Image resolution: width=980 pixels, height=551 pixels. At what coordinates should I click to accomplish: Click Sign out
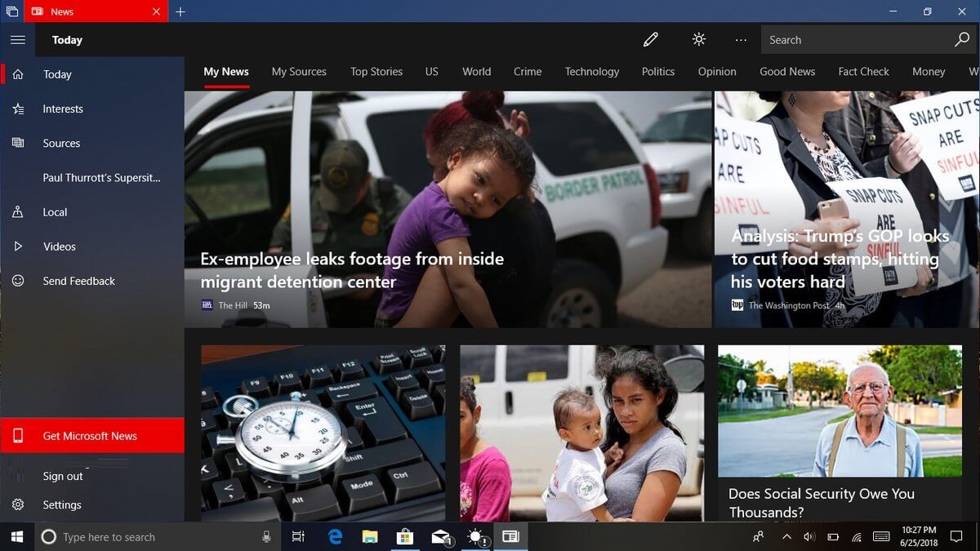[x=63, y=477]
